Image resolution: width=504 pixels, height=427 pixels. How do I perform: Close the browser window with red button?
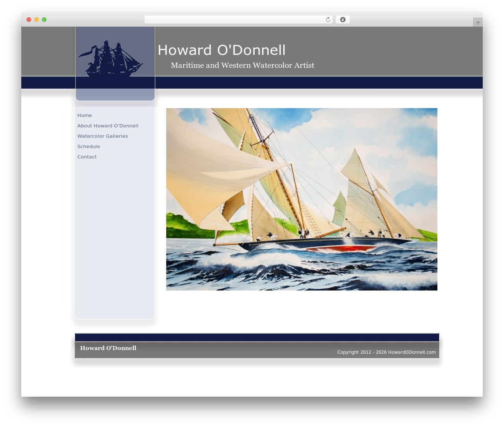(x=29, y=20)
